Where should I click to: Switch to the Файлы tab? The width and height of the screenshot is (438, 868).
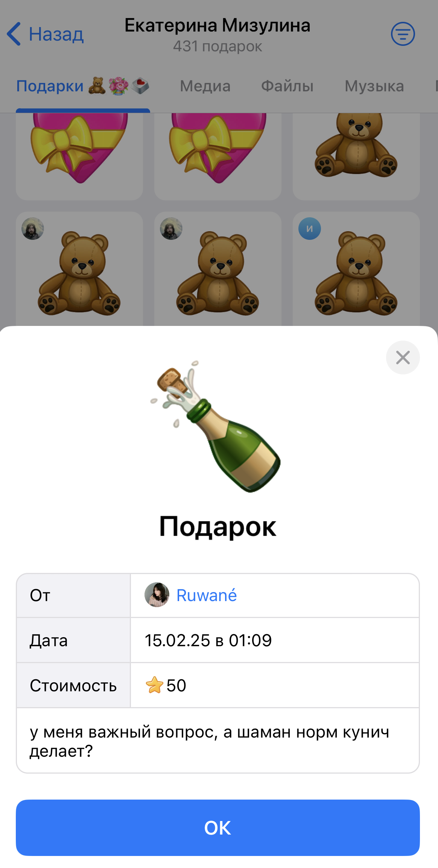[287, 86]
